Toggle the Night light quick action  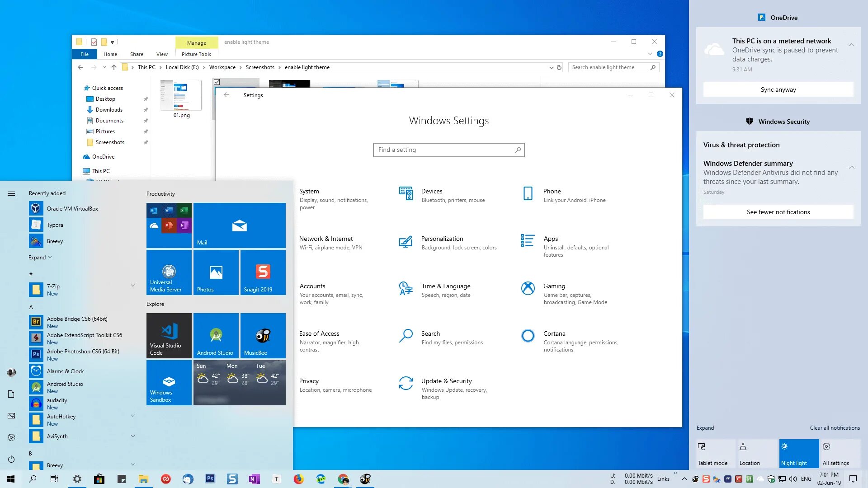click(798, 453)
